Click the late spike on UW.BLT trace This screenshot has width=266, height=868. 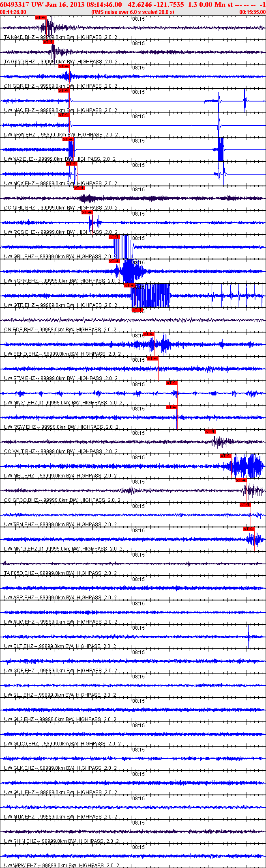[248, 637]
